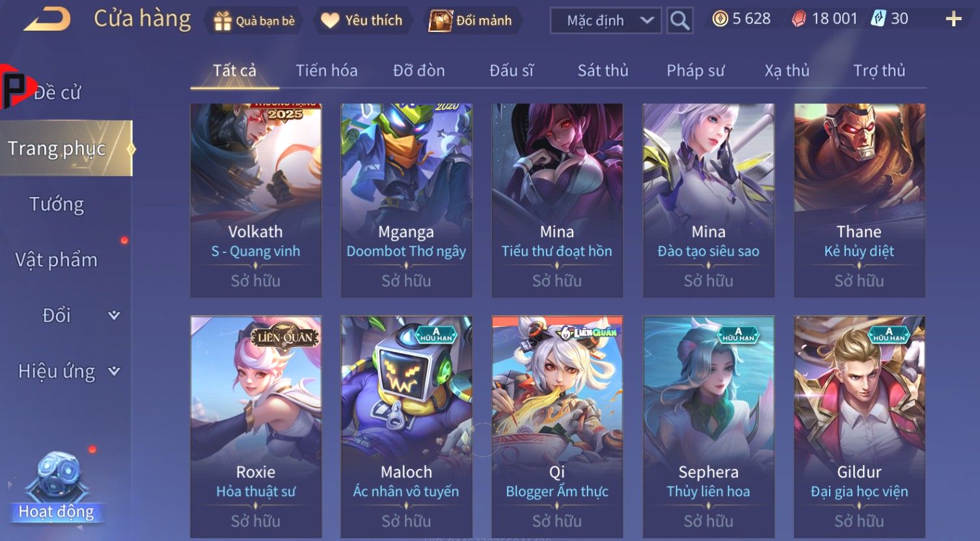Switch to the Sát thủ tab
Screen dimensions: 980x541
tap(603, 70)
